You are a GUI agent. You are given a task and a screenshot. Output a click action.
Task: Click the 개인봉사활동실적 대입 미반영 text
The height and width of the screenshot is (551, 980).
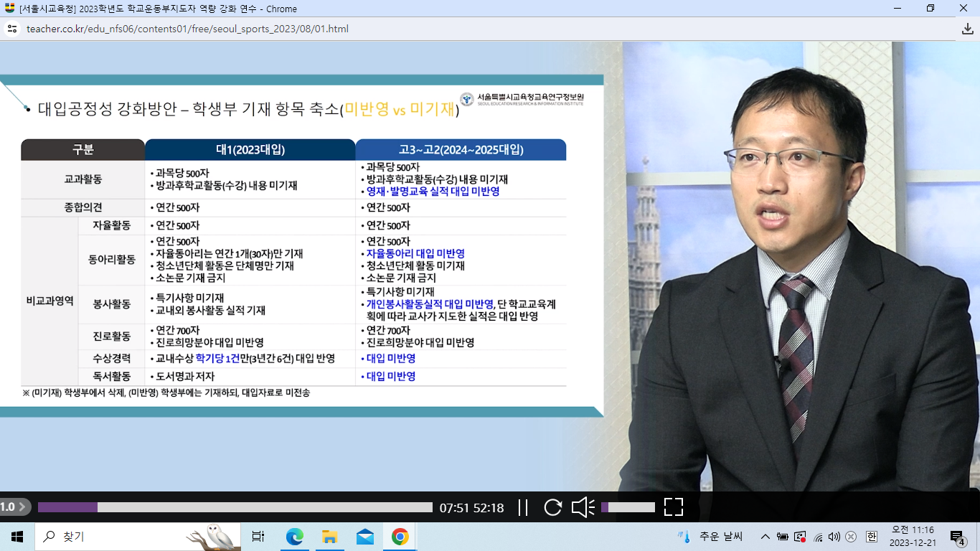tap(429, 303)
